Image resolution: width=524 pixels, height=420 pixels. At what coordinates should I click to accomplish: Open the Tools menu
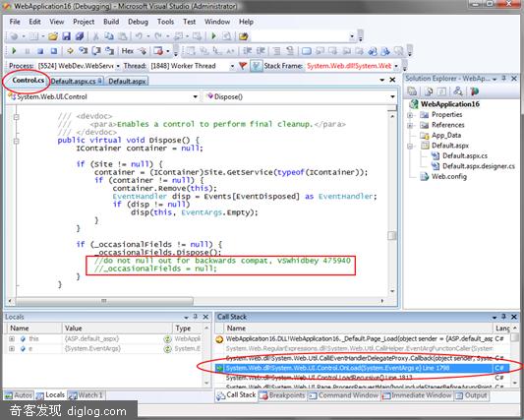tap(165, 22)
